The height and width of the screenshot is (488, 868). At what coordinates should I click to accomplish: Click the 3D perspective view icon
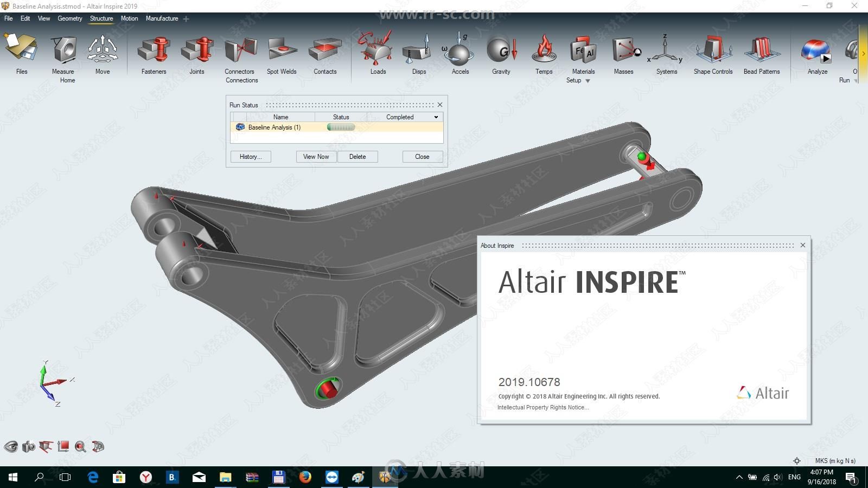[98, 447]
